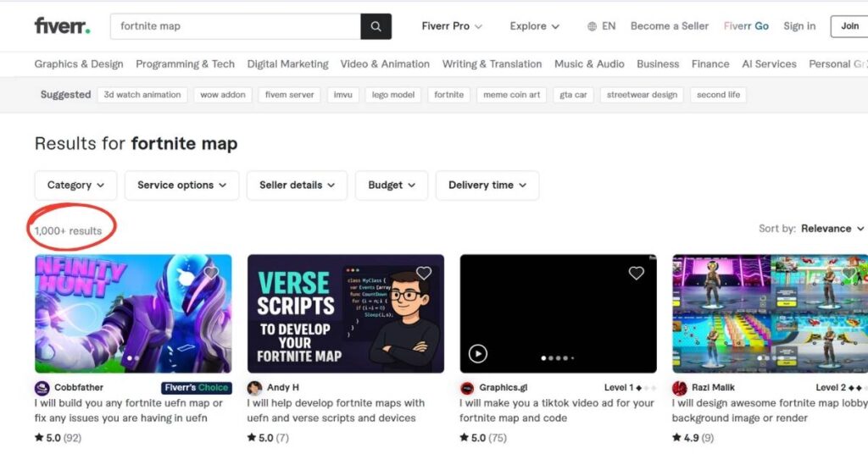Image resolution: width=868 pixels, height=454 pixels.
Task: Click the star rating of Cobbfather gig
Action: click(58, 438)
